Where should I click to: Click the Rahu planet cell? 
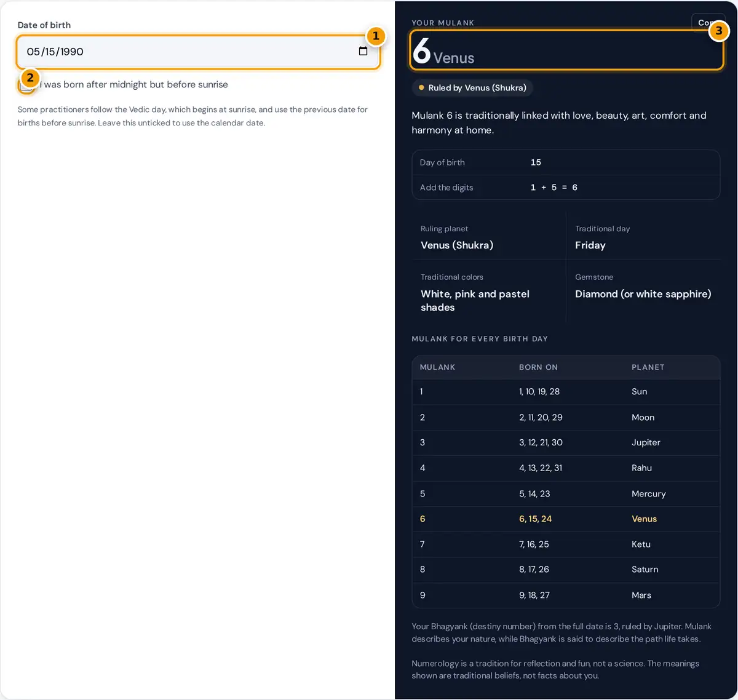tap(641, 468)
